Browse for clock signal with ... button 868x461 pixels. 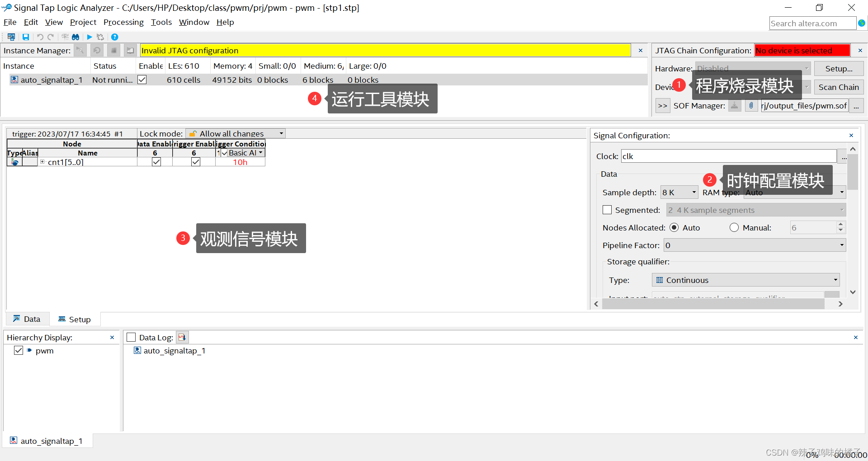[843, 156]
